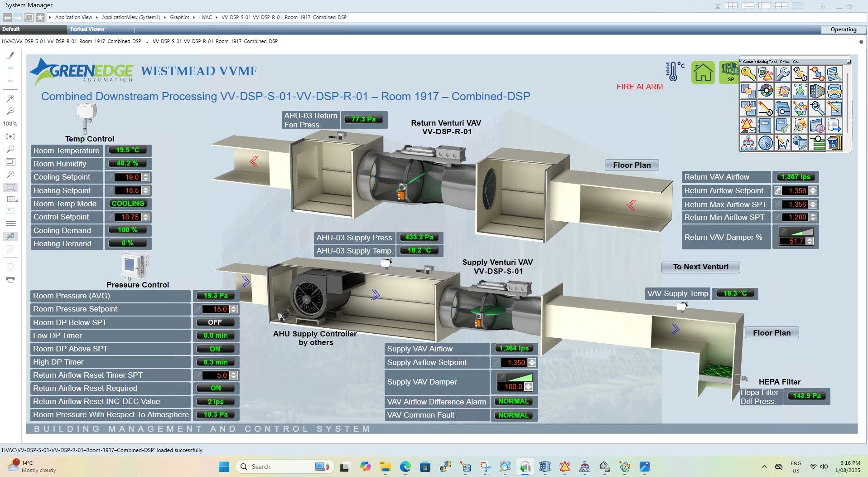Select the wrench icon in Commissioning Tool

click(782, 73)
